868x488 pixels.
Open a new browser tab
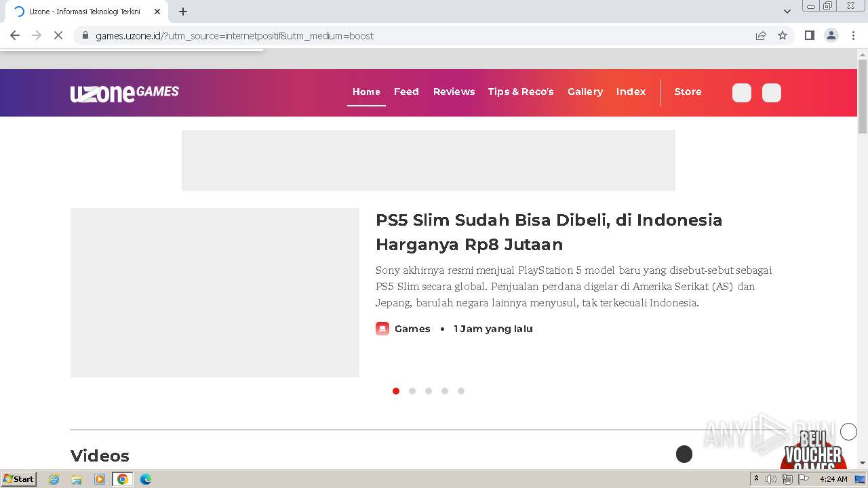[183, 12]
